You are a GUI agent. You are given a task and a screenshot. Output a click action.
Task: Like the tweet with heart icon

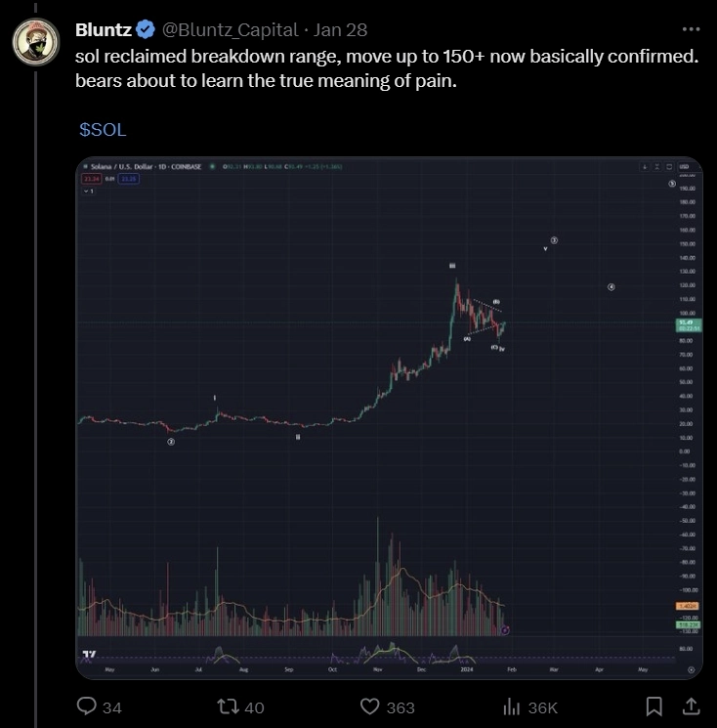click(x=370, y=707)
